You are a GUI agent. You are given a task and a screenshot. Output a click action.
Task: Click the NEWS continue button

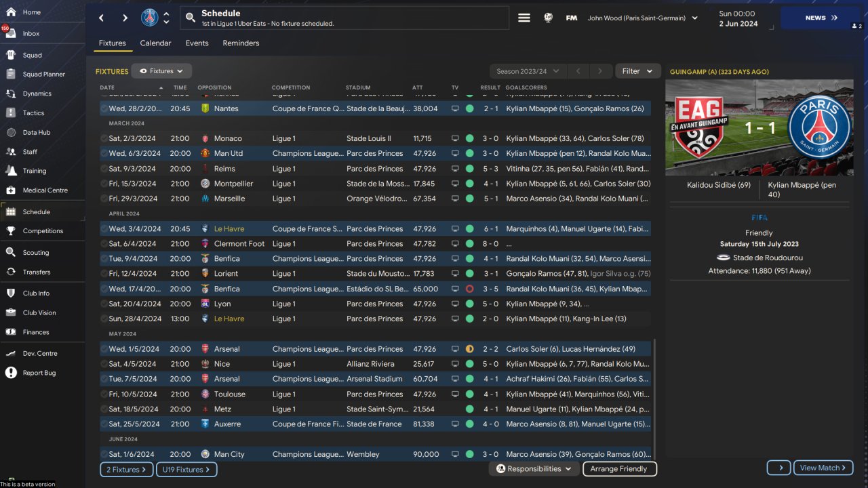tap(821, 18)
